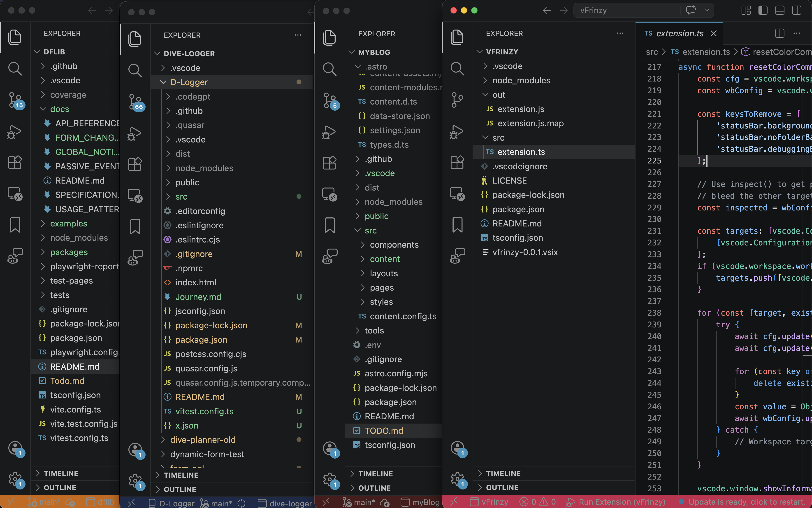Click the vFrinzy command center search box

click(x=627, y=10)
